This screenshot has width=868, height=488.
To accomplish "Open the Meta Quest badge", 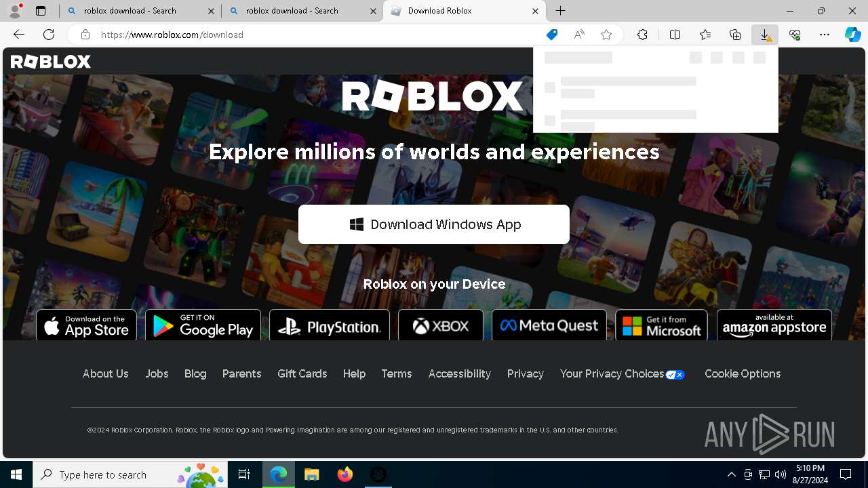I will [x=549, y=325].
